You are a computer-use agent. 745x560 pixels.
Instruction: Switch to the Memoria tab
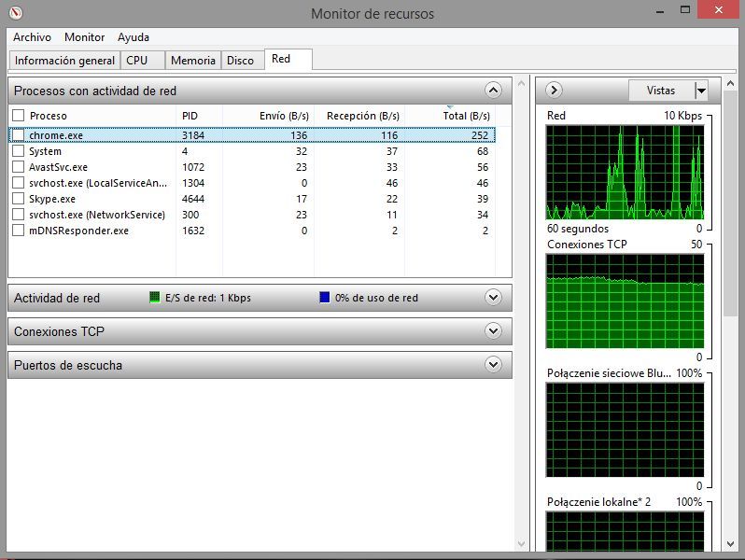(x=193, y=61)
